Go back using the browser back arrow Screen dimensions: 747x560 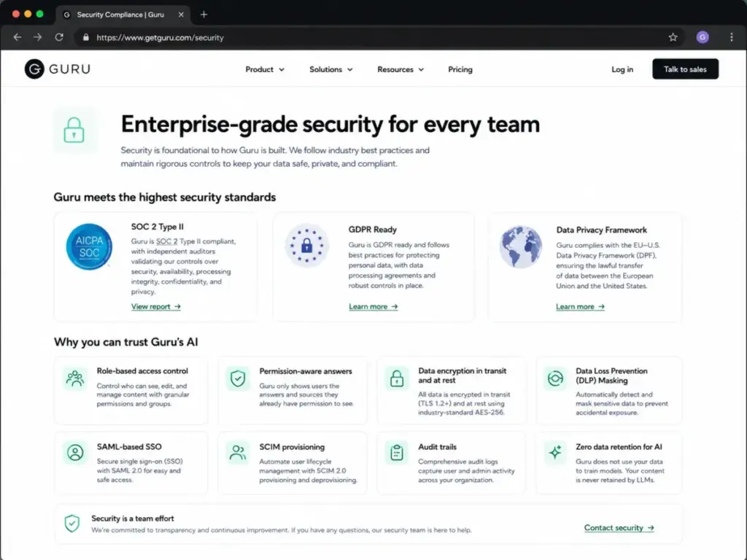point(18,37)
